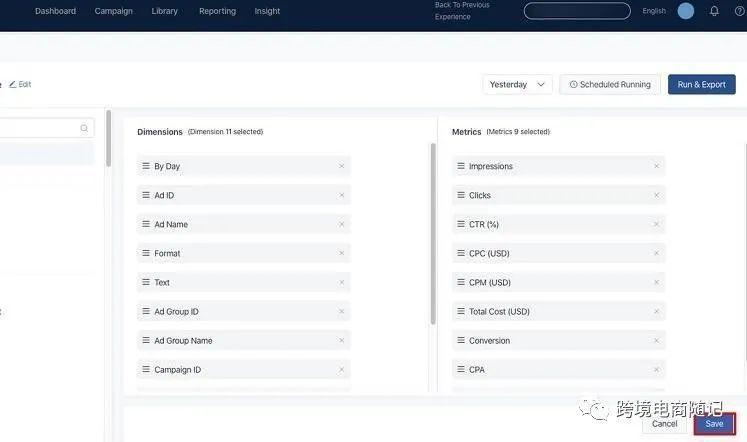747x442 pixels.
Task: Click the Run & Export button
Action: [x=701, y=85]
